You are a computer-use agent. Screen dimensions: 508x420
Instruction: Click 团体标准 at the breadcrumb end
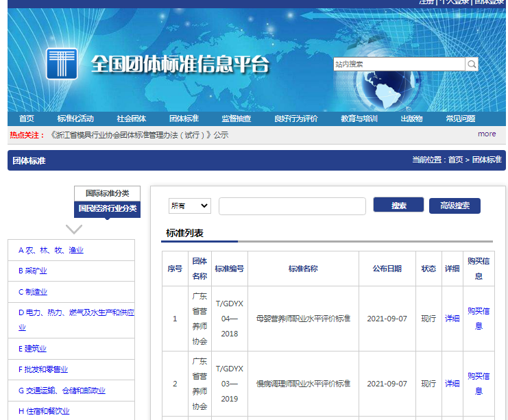tap(487, 160)
